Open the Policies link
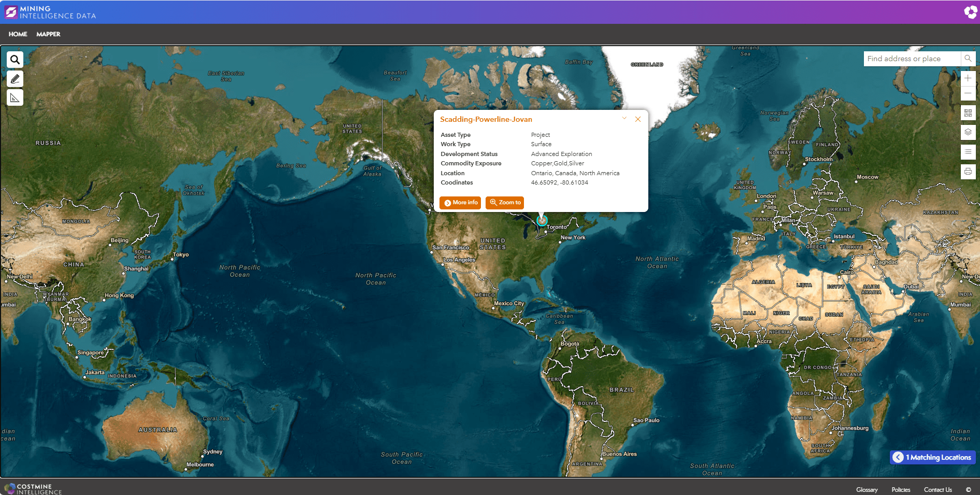Image resolution: width=980 pixels, height=495 pixels. pyautogui.click(x=901, y=490)
